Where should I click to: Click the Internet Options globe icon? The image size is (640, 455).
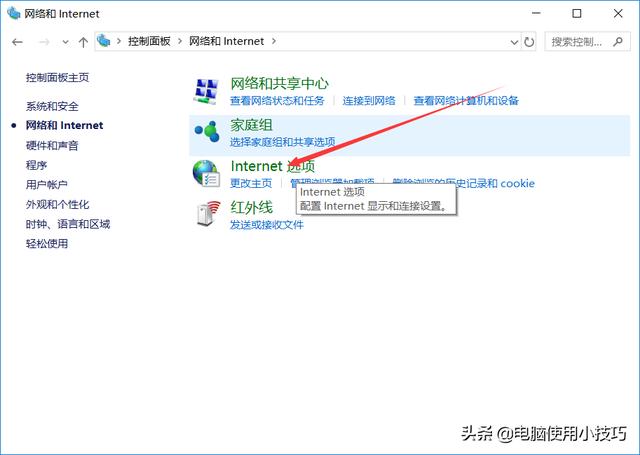pos(206,173)
